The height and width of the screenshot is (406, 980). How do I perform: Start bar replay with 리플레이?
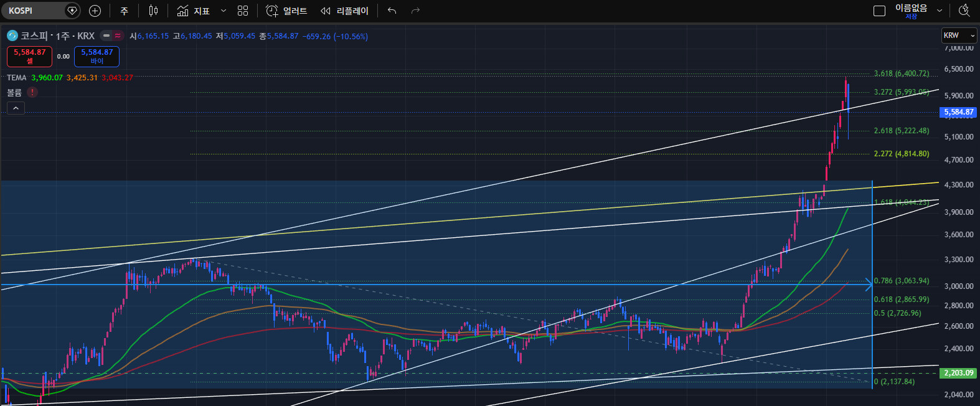tap(344, 11)
